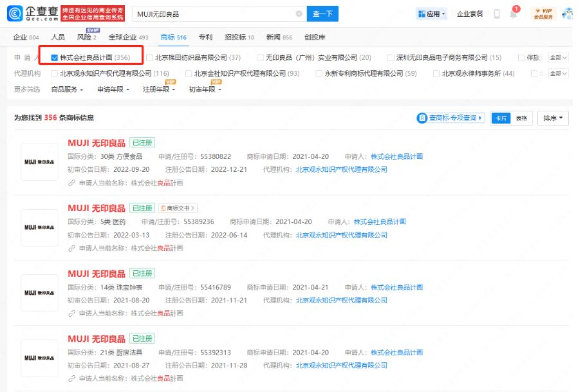585x392 pixels.
Task: Open MUJI 无印良品 title for 21类 厨房洁具
Action: [x=97, y=339]
